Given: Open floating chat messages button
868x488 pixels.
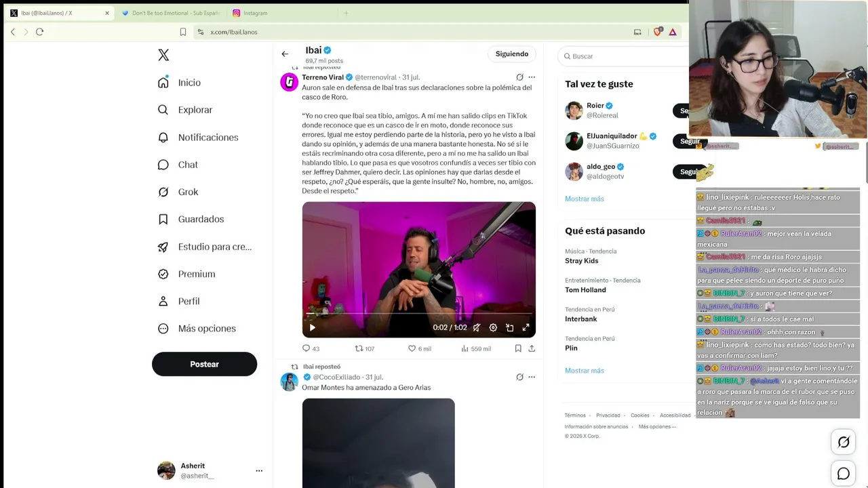Looking at the screenshot, I should (844, 474).
